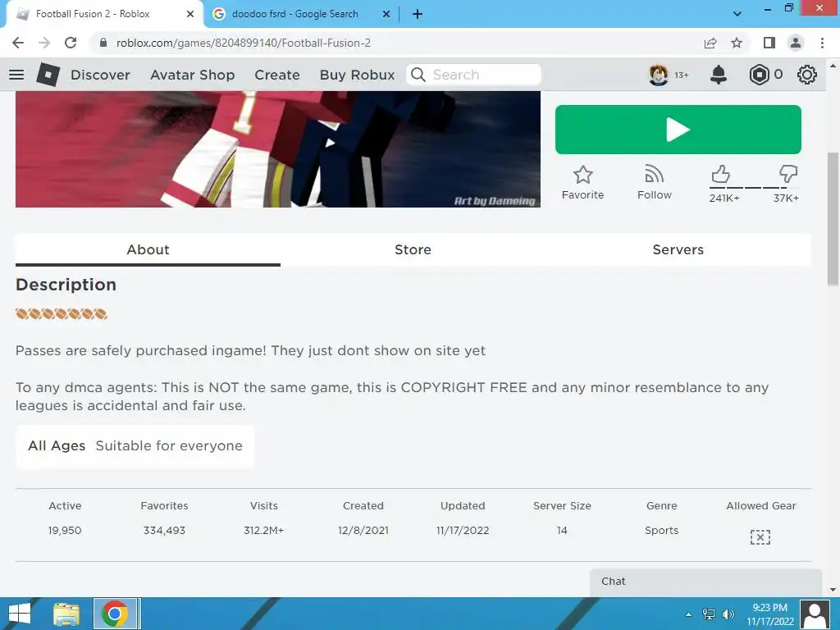Close the Football Fusion 2 tab
This screenshot has height=630, width=840.
(190, 14)
